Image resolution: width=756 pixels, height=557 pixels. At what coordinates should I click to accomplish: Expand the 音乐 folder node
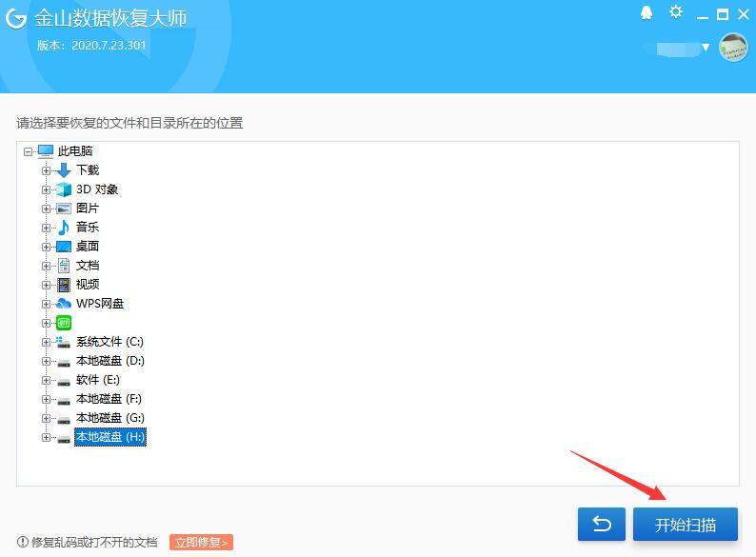tap(46, 228)
